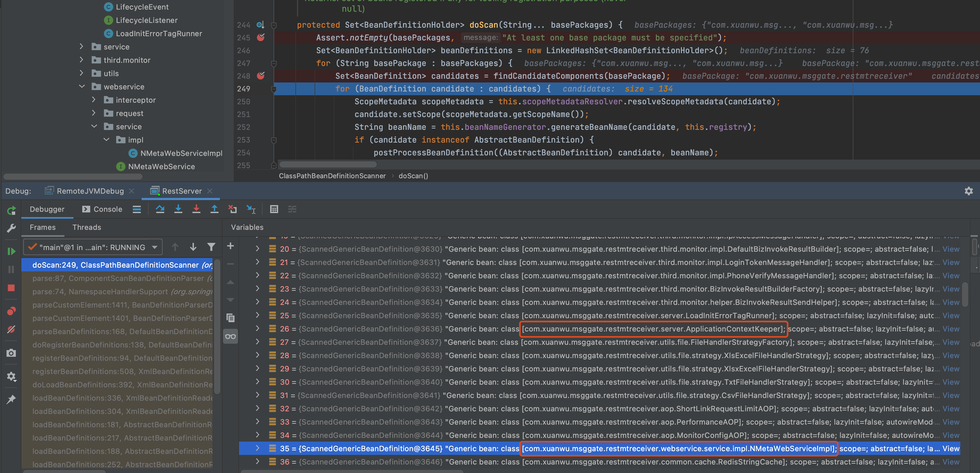980x473 pixels.
Task: Click View link for entry 30
Action: pos(951,382)
